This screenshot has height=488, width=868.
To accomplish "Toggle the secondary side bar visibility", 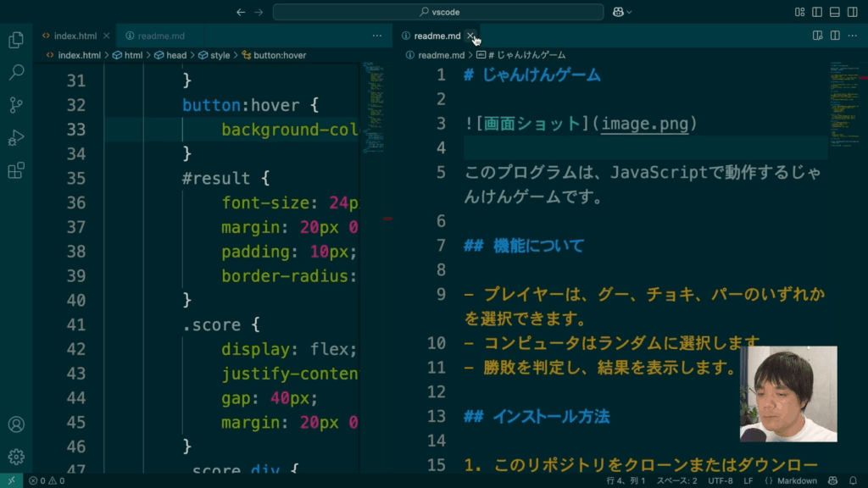I will [x=853, y=12].
